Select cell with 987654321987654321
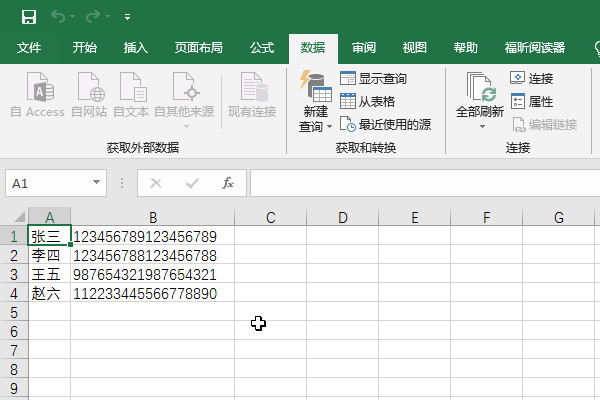 (x=153, y=274)
